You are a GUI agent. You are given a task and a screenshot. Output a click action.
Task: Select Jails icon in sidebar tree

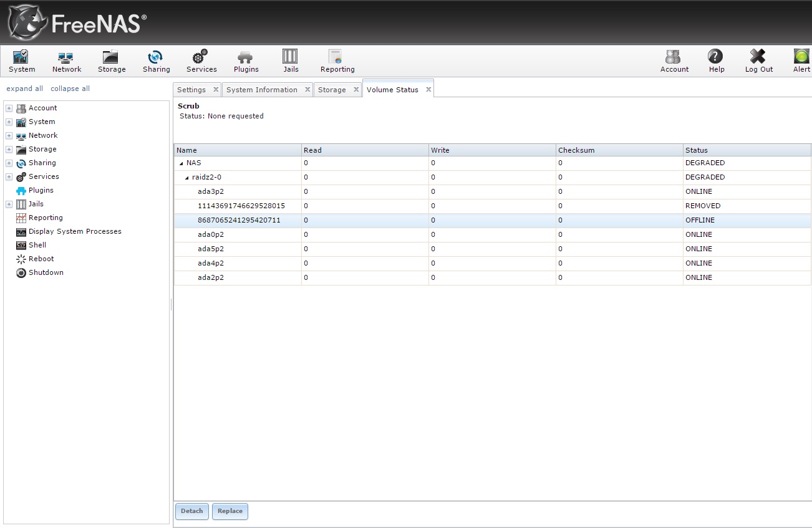21,204
